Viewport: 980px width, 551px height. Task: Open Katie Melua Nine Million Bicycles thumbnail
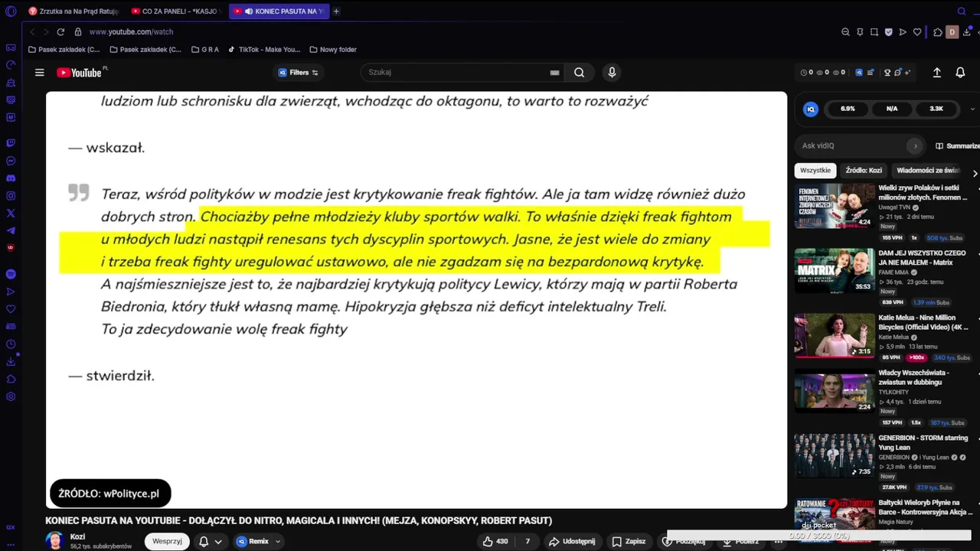click(x=835, y=336)
